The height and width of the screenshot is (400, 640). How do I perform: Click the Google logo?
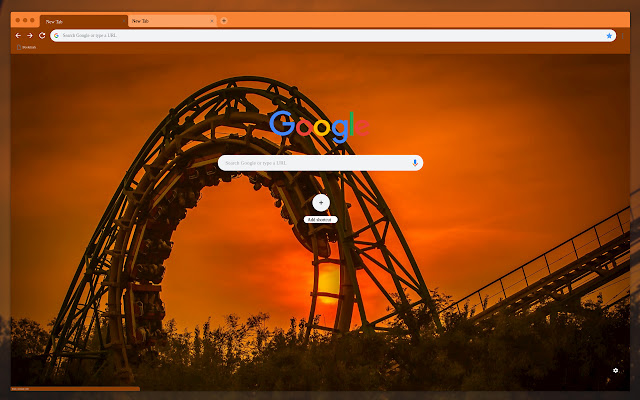[x=319, y=127]
